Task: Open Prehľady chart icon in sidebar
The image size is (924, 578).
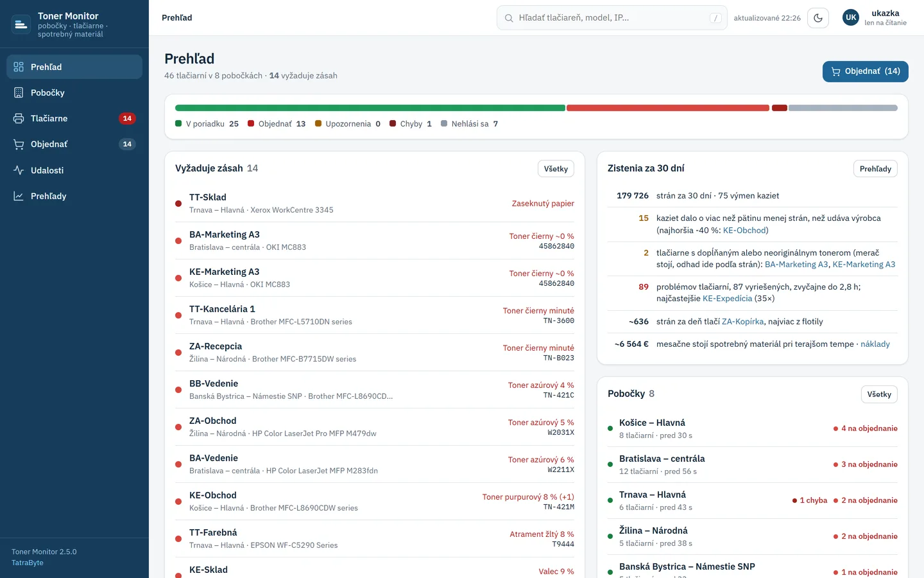Action: tap(19, 196)
